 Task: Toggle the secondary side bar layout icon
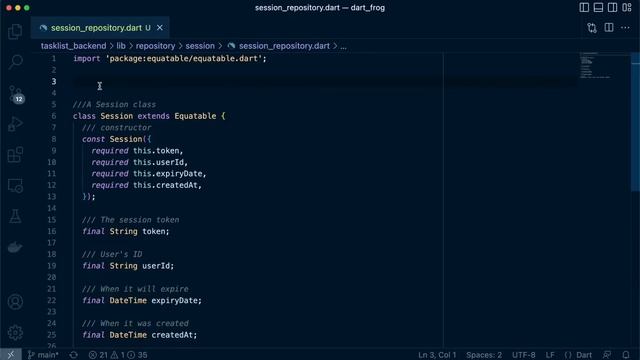(612, 7)
